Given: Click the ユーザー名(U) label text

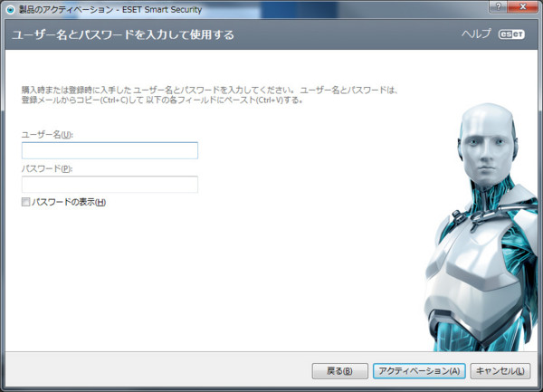Looking at the screenshot, I should [x=47, y=134].
